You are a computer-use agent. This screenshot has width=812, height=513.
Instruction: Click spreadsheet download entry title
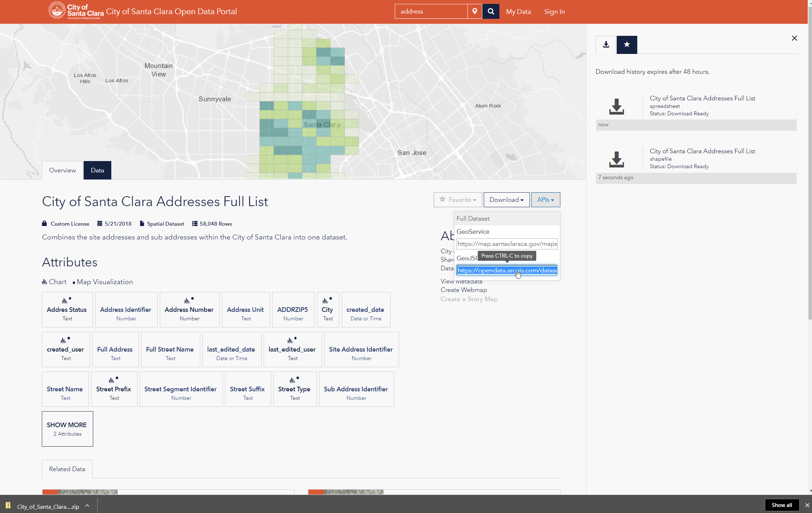702,98
